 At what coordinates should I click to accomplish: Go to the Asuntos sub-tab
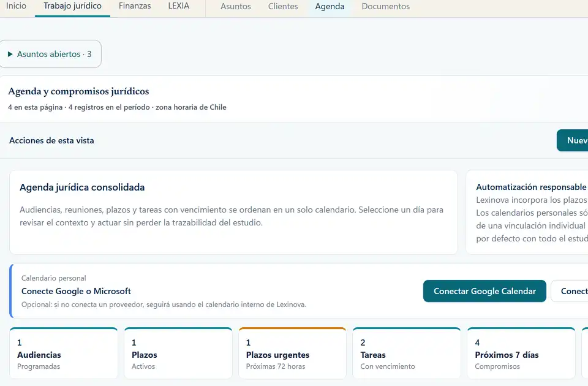(x=235, y=6)
